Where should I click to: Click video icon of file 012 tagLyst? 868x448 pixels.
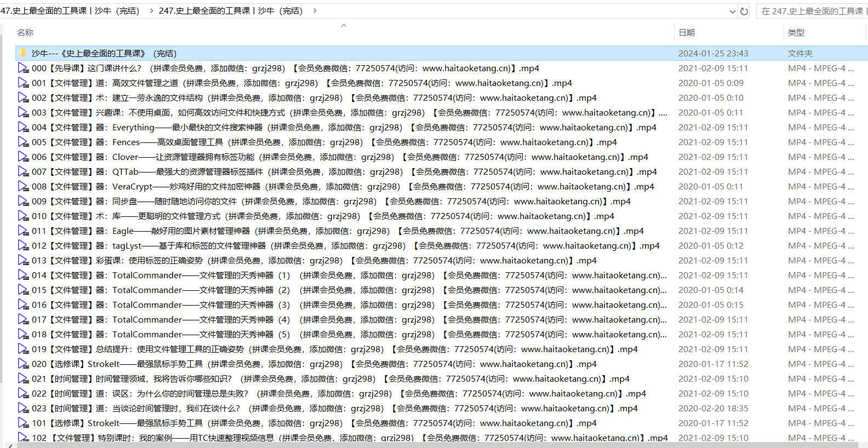pos(23,245)
